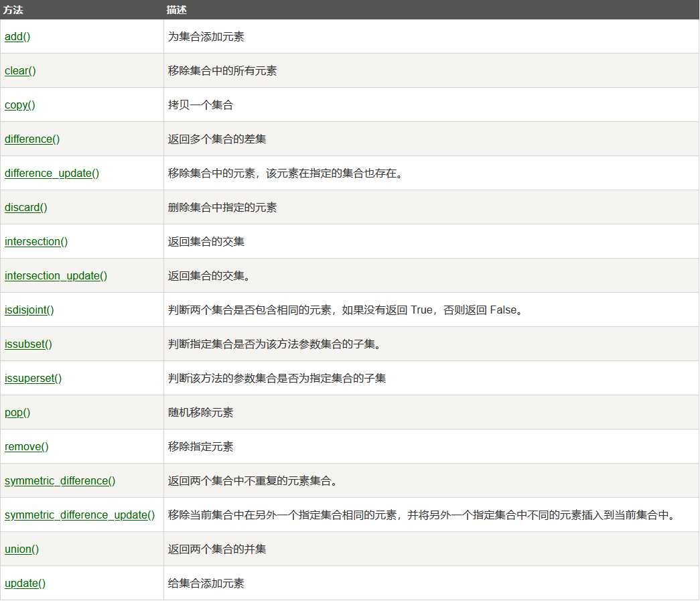Open the symmetric_difference() method link
The image size is (700, 601).
click(60, 480)
